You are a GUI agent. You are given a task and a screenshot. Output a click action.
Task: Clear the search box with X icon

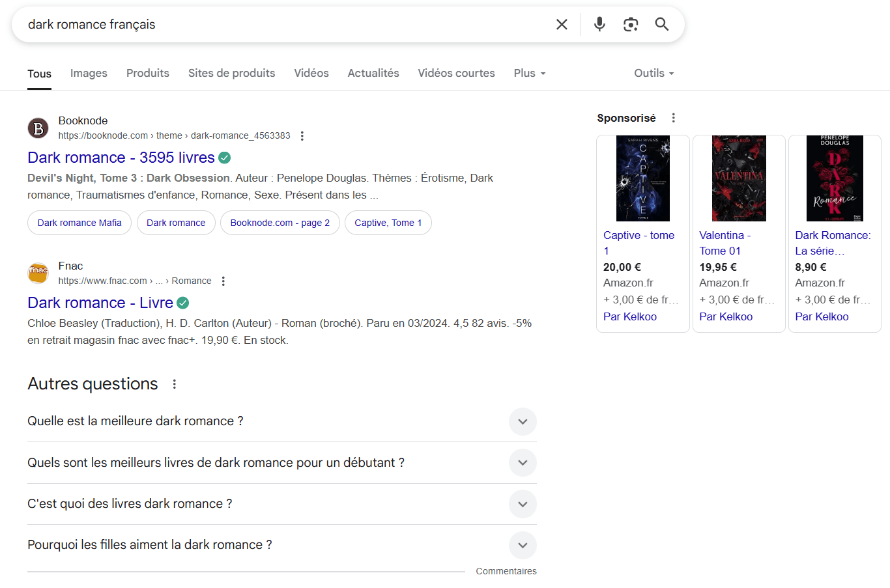click(x=562, y=25)
